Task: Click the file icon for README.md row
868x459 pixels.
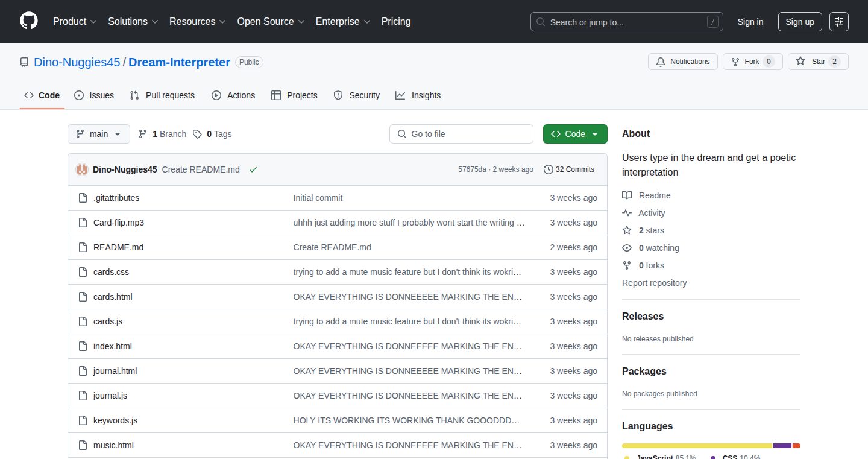Action: (83, 247)
